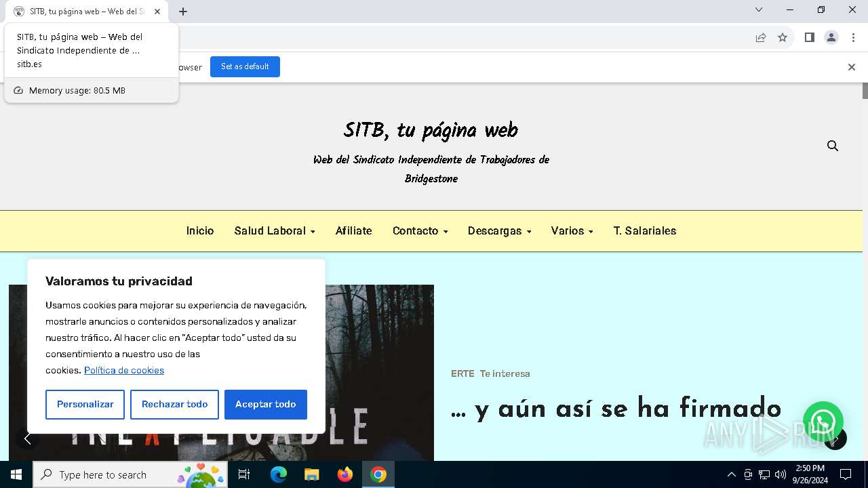Launch Firefox from taskbar

(345, 474)
